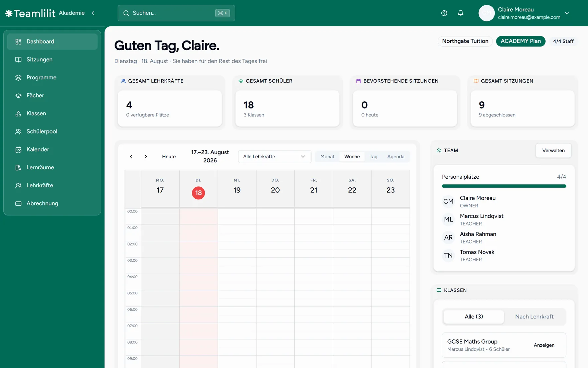Image resolution: width=588 pixels, height=368 pixels.
Task: Click the Suchen search field
Action: (x=176, y=13)
